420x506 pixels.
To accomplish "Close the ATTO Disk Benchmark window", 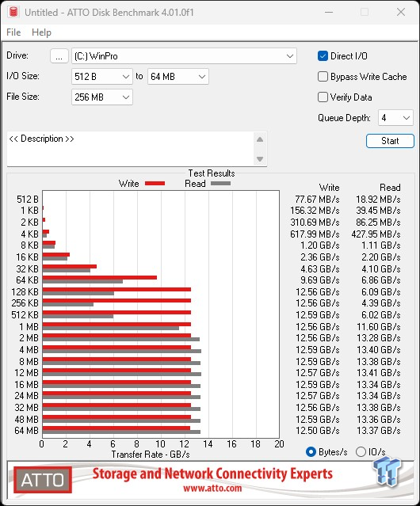I will [x=401, y=12].
